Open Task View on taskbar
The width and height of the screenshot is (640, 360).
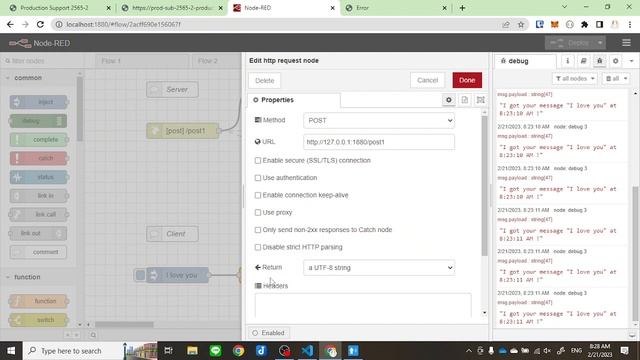coord(168,351)
